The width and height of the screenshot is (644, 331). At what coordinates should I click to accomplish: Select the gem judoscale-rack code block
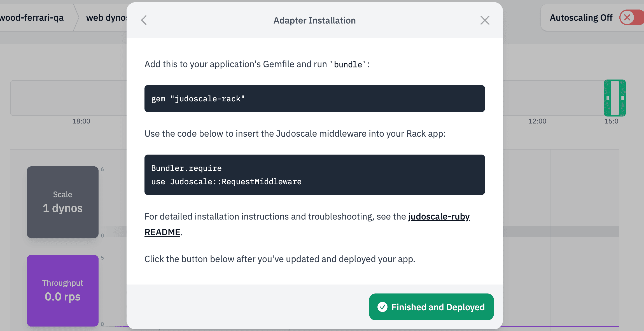click(x=314, y=99)
